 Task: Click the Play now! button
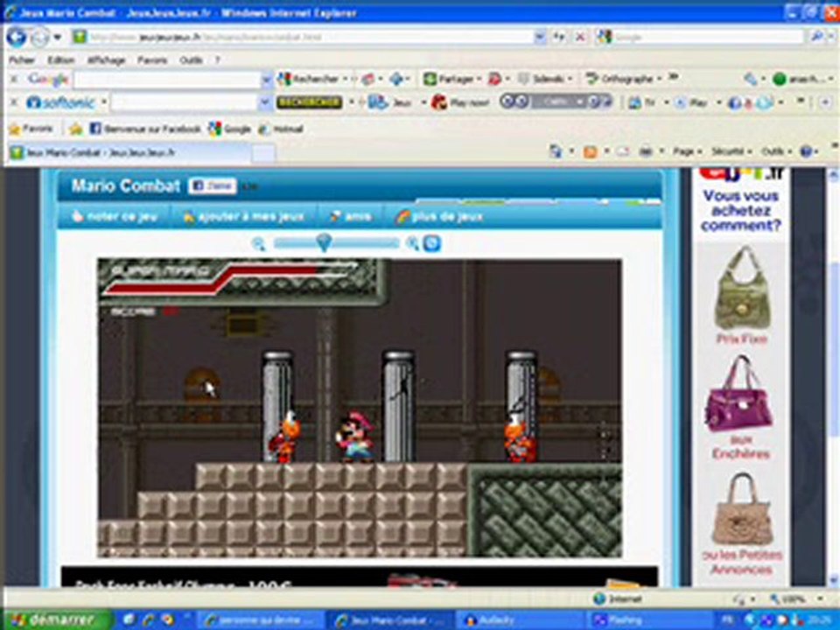pyautogui.click(x=460, y=102)
